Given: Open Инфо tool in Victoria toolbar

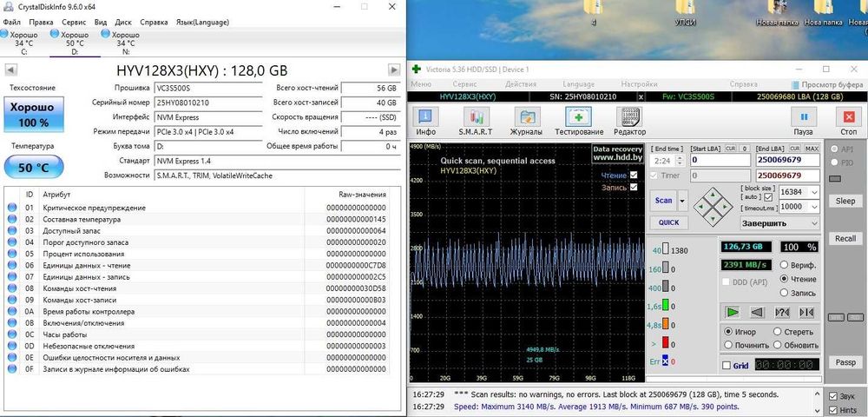Looking at the screenshot, I should 425,122.
